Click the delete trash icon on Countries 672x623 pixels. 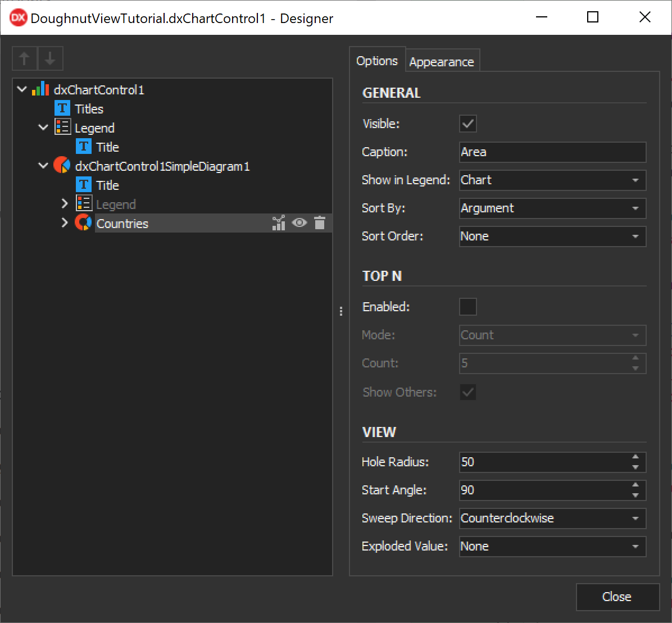coord(320,223)
